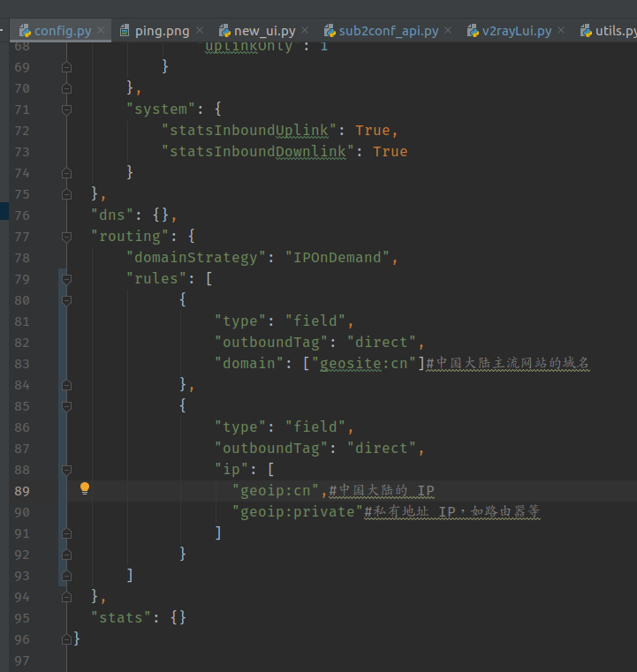Click line number 83 in gutter
Viewport: 637px width, 672px height.
[x=22, y=364]
